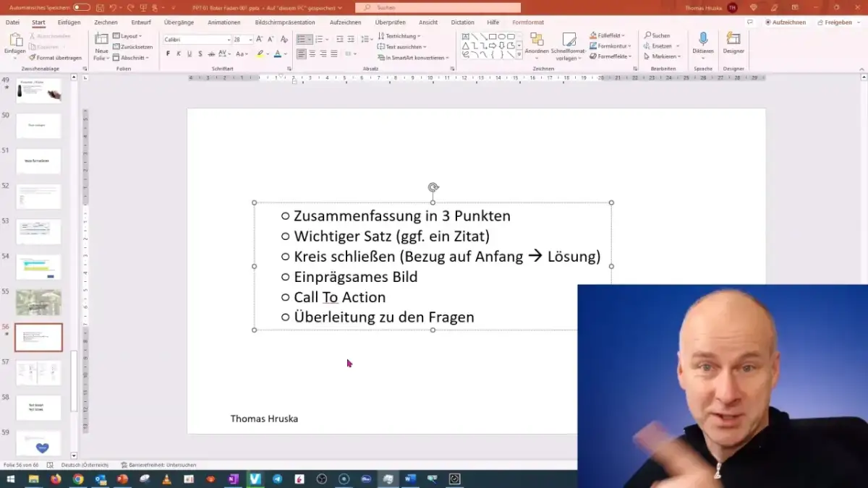Run the Barrierefreiheit Untersuchen check in the status bar
The image size is (868, 488).
(161, 465)
